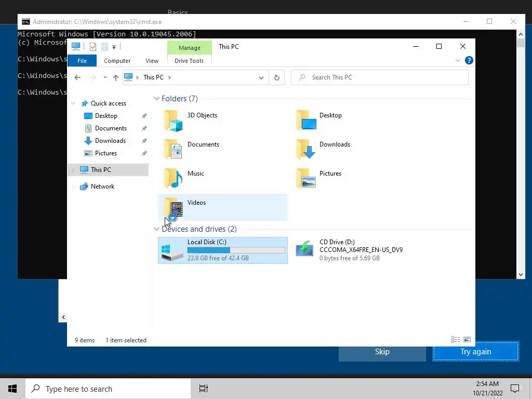This screenshot has height=399, width=532.
Task: Click This PC breadcrumb in address bar
Action: pyautogui.click(x=153, y=77)
